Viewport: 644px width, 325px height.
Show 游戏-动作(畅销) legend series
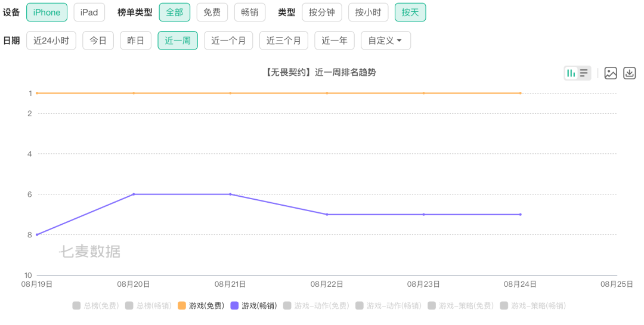[x=388, y=306]
